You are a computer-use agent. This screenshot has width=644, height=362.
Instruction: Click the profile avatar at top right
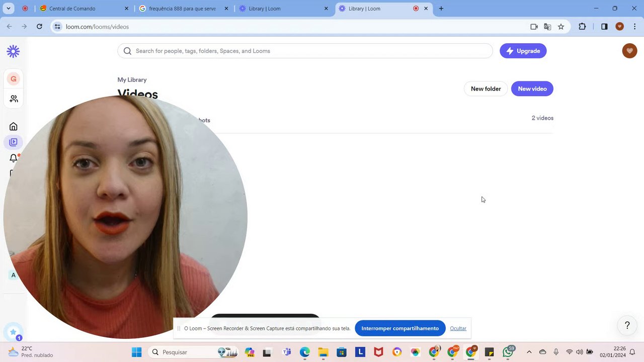point(629,51)
